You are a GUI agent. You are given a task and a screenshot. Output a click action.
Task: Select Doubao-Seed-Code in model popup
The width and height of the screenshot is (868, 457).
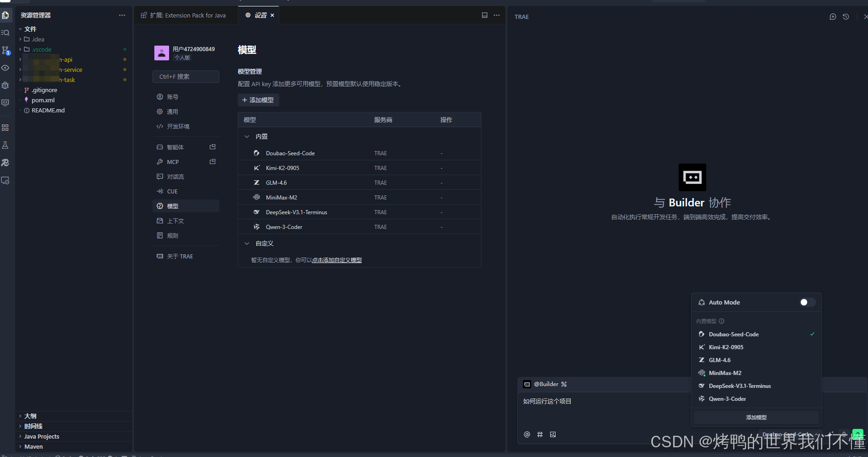point(757,334)
